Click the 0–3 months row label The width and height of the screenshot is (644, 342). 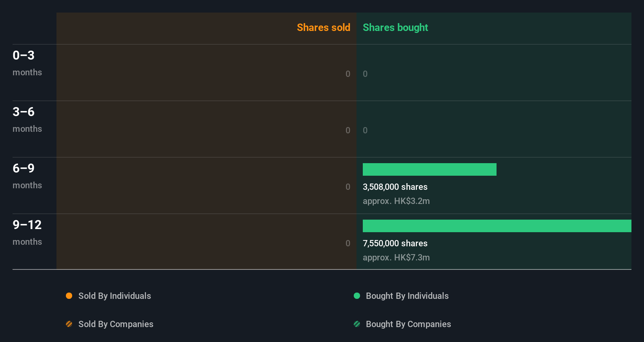[x=27, y=63]
